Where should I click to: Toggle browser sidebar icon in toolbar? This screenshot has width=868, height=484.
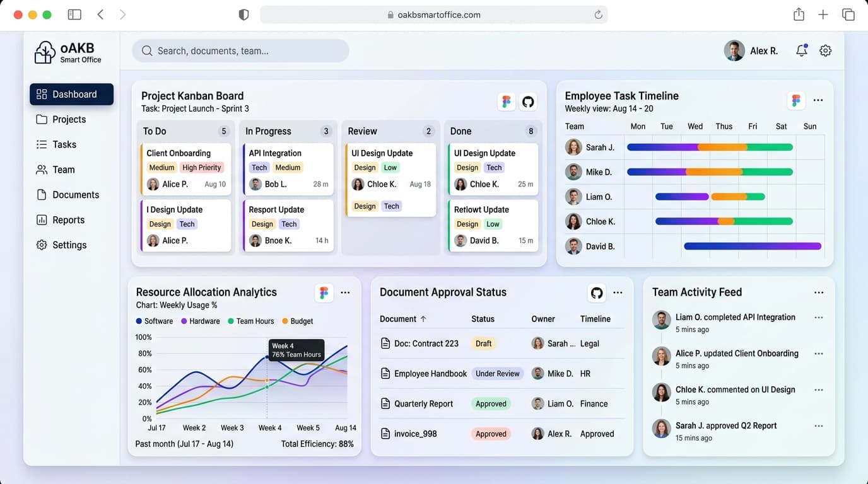(74, 14)
